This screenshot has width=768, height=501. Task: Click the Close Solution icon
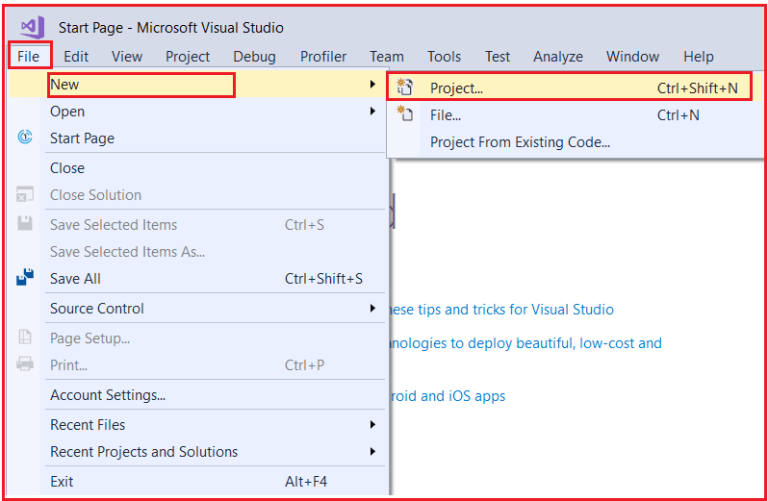click(25, 194)
